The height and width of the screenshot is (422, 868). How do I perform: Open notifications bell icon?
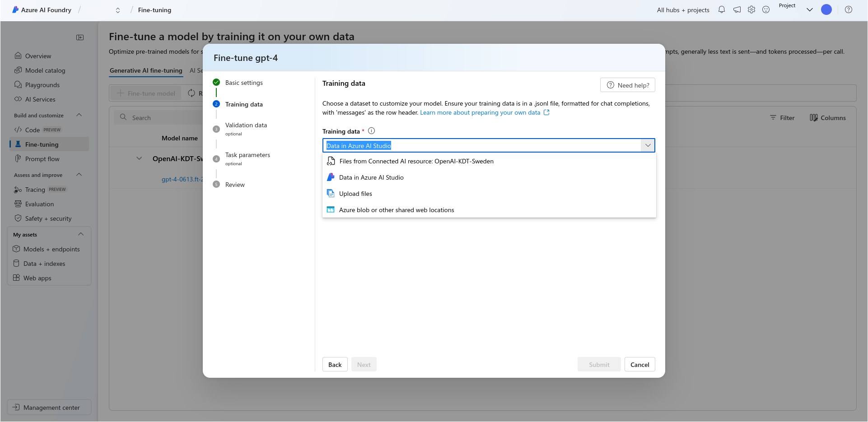[722, 9]
